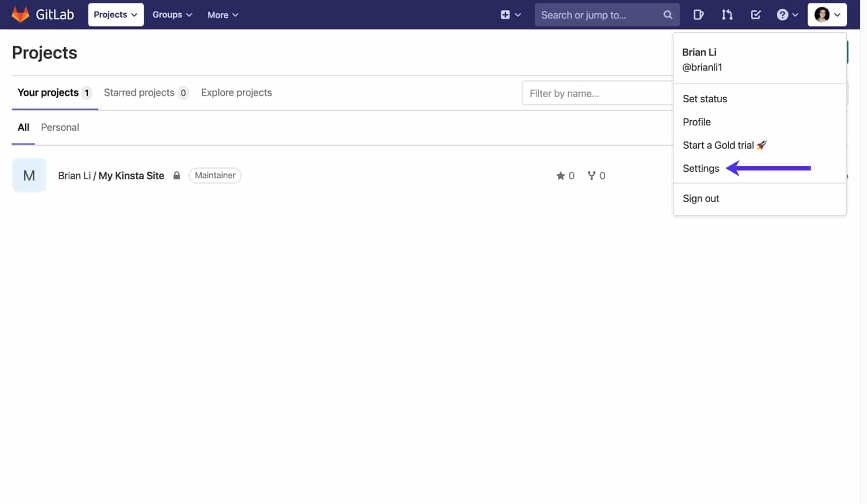Screen dimensions: 867x504
Task: Expand the Projects dropdown
Action: pos(115,14)
